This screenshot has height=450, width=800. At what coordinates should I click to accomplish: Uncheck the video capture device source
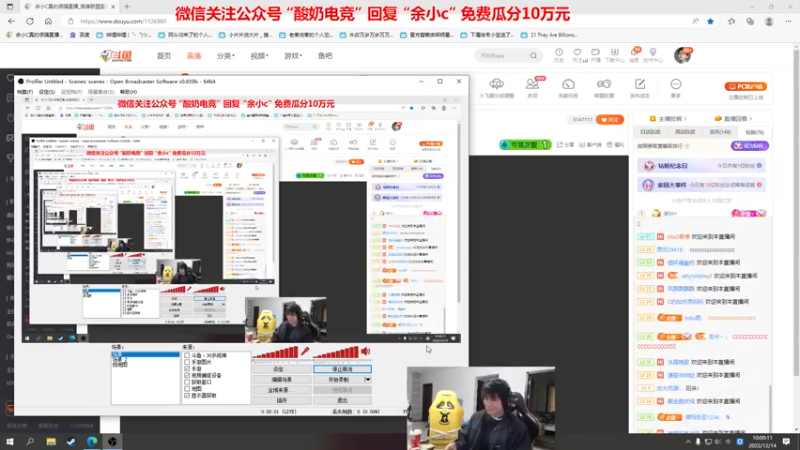187,375
